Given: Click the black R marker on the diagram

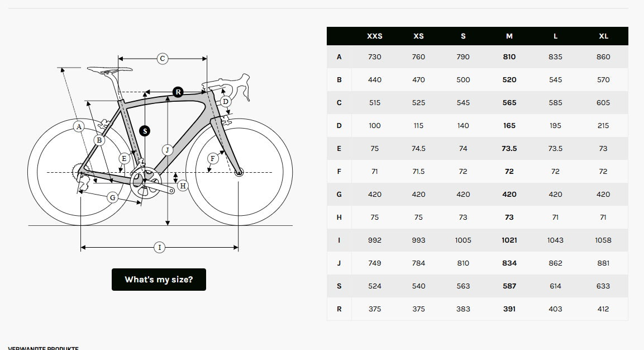Looking at the screenshot, I should [x=178, y=92].
